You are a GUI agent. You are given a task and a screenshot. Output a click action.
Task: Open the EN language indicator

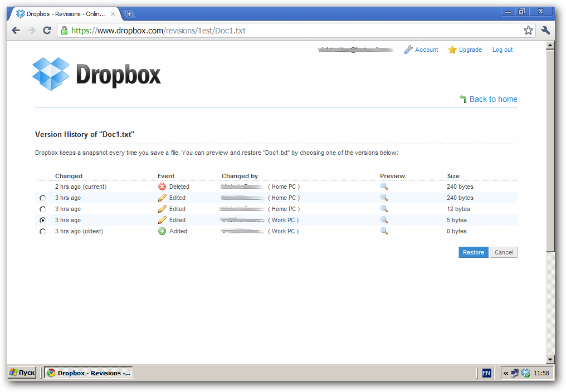[x=486, y=373]
